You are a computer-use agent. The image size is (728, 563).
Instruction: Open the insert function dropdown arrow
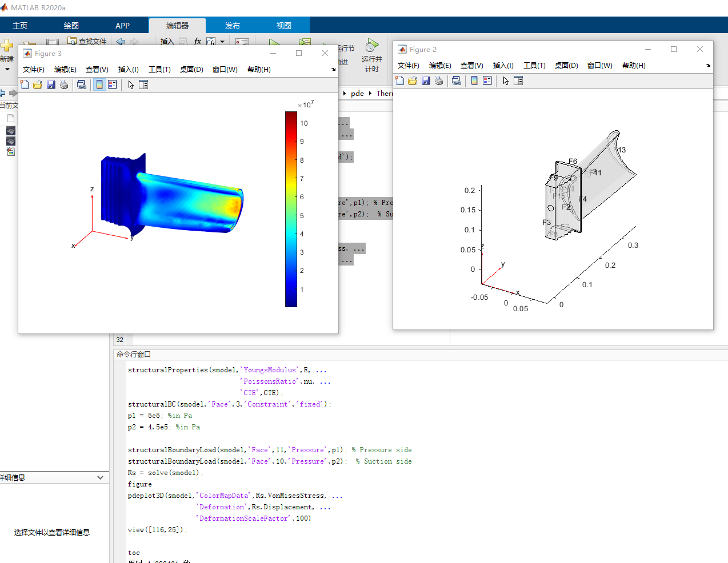point(222,41)
